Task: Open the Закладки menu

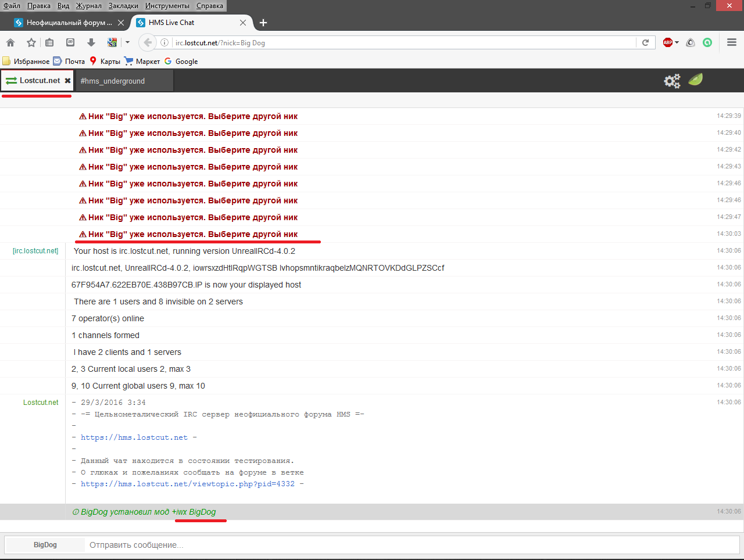Action: pos(123,6)
